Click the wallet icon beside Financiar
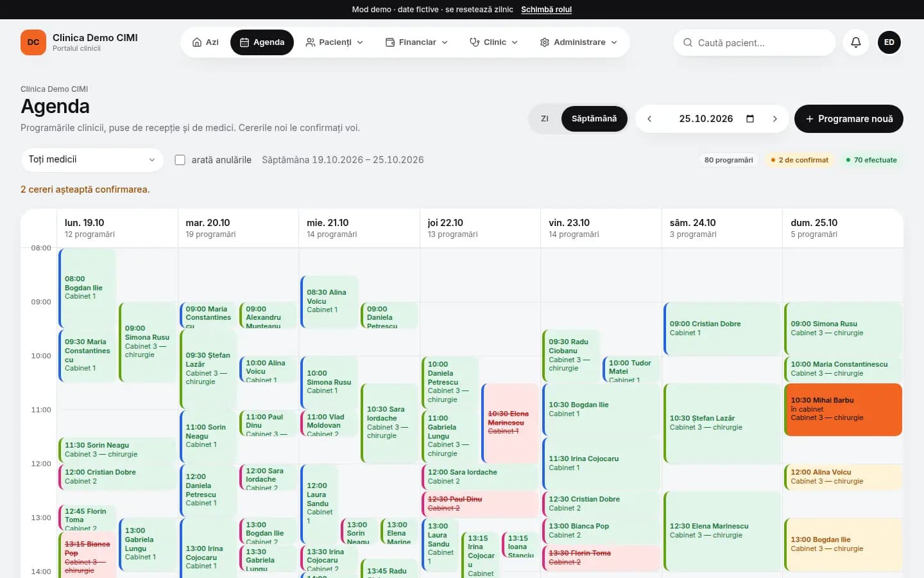 click(390, 42)
